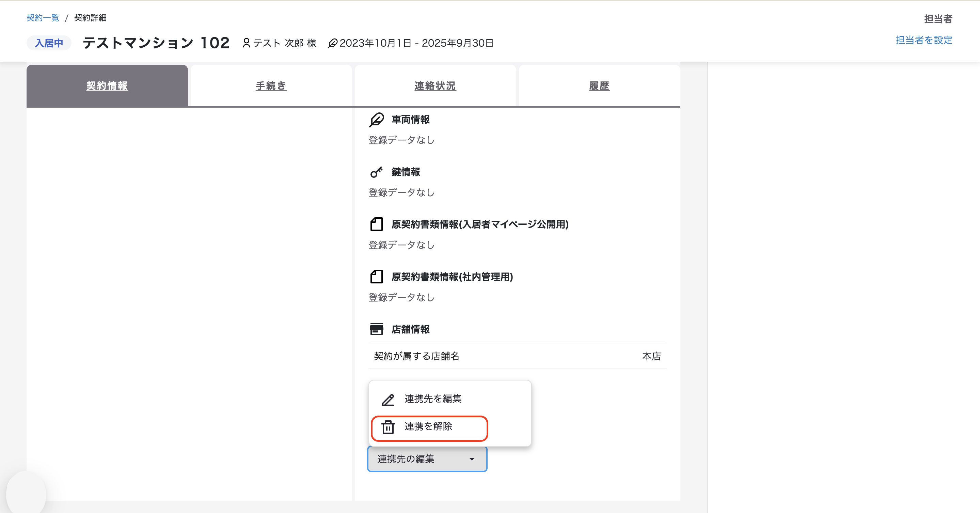Click the contract period date range text
980x513 pixels.
point(416,43)
